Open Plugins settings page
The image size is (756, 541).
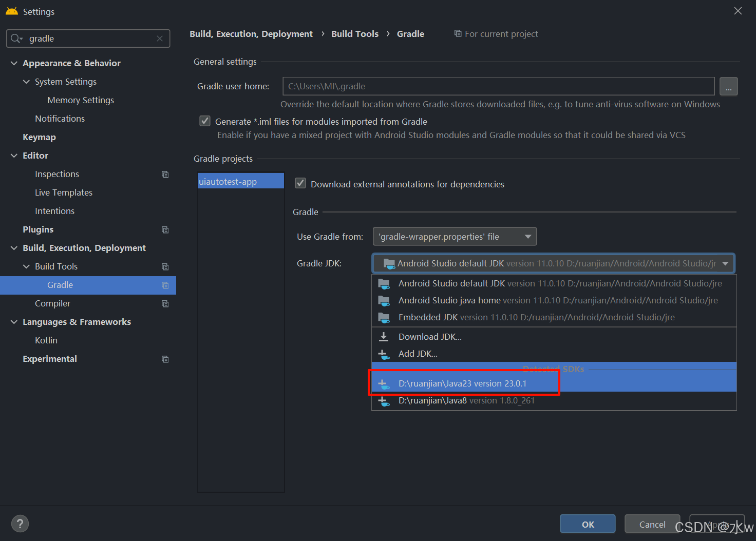[x=38, y=229]
